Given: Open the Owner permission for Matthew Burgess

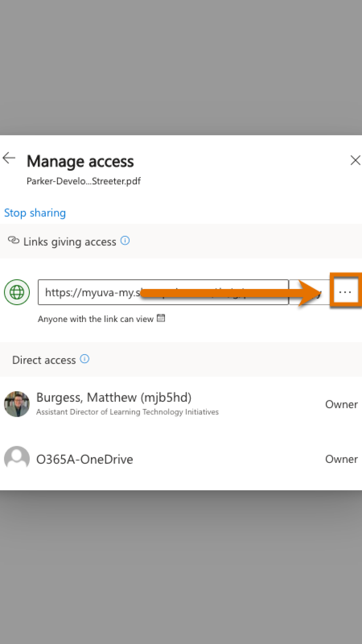Looking at the screenshot, I should [x=341, y=404].
